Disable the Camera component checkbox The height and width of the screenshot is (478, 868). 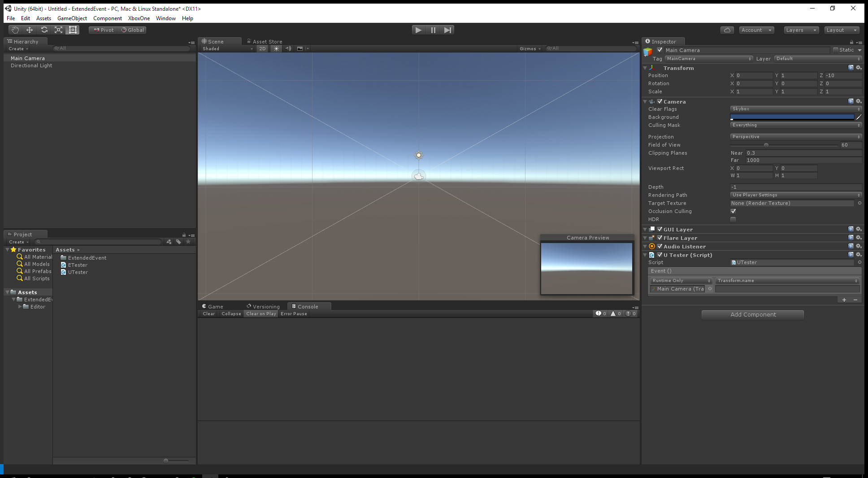(x=660, y=101)
